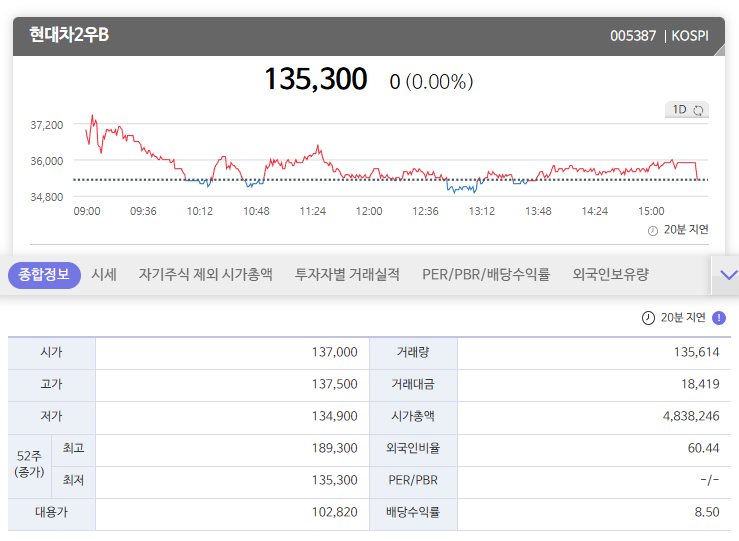Click the market cap value 4,838,246
Image resolution: width=739 pixels, height=541 pixels.
coord(691,417)
